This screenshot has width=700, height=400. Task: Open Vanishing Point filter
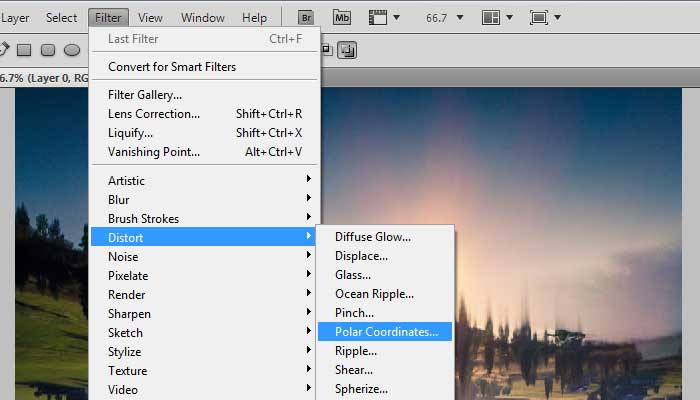[204, 152]
